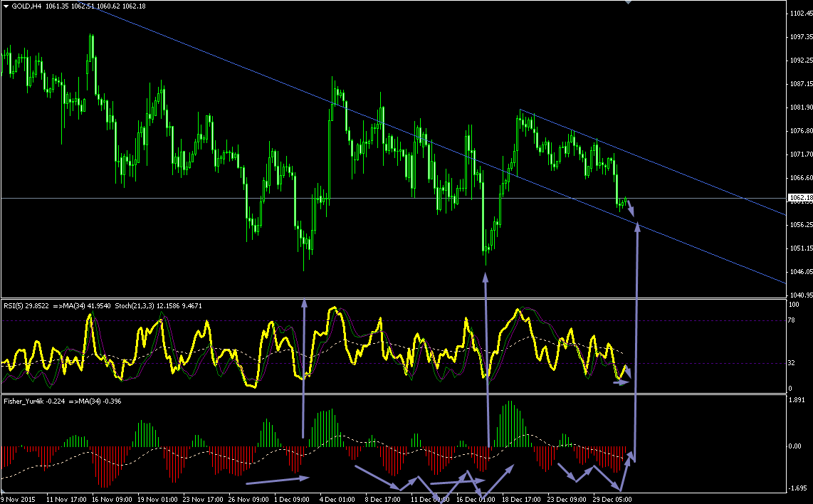813x504 pixels.
Task: Click the 23 Nov 17:00 time label
Action: pos(203,499)
